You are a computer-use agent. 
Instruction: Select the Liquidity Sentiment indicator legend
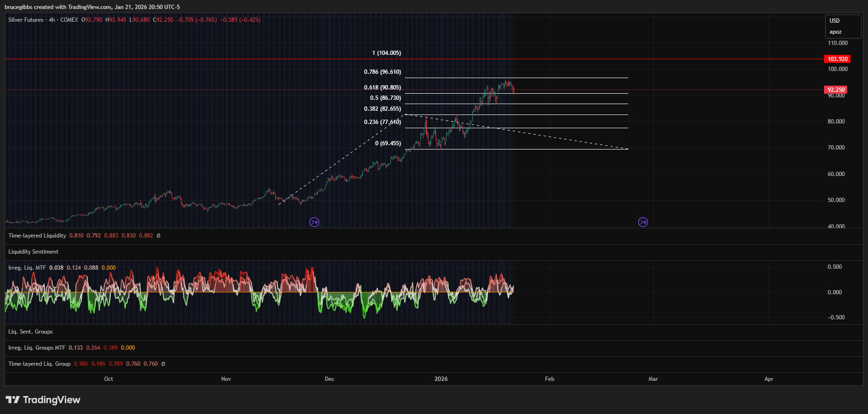tap(34, 252)
